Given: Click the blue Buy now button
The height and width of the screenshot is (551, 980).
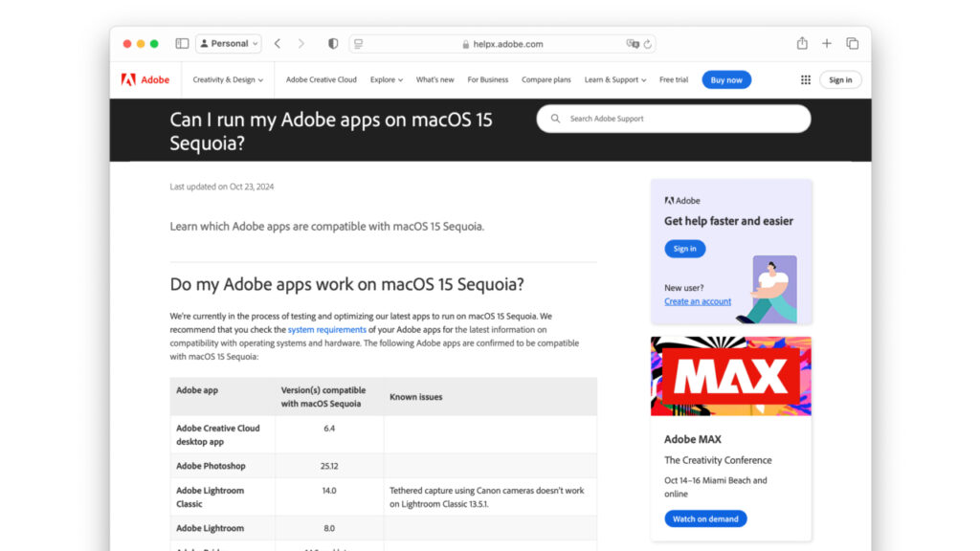Looking at the screenshot, I should click(726, 80).
